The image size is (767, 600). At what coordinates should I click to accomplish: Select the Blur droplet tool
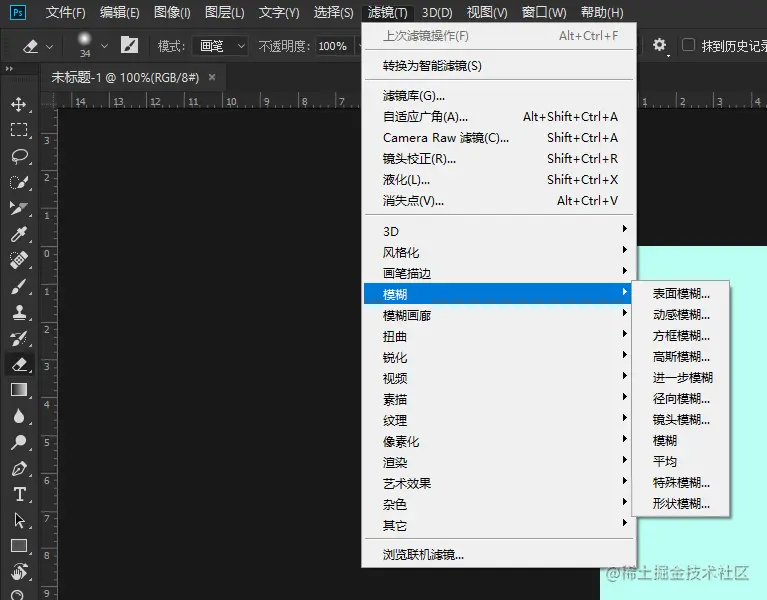pos(19,416)
